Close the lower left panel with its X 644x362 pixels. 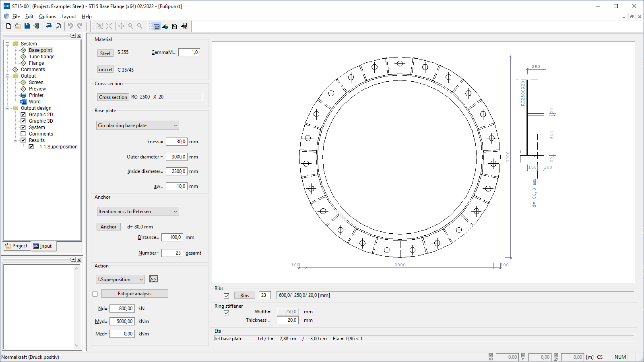coord(79,260)
